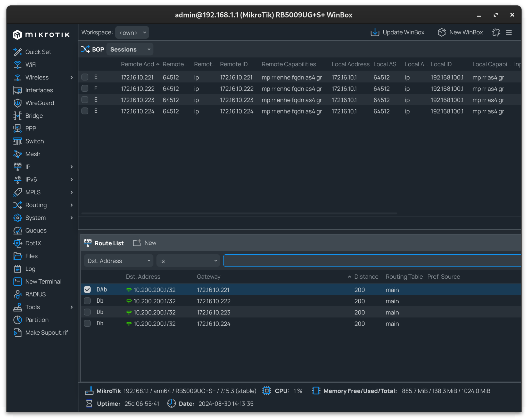The width and height of the screenshot is (528, 420).
Task: Open Interfaces via its icon
Action: click(18, 90)
